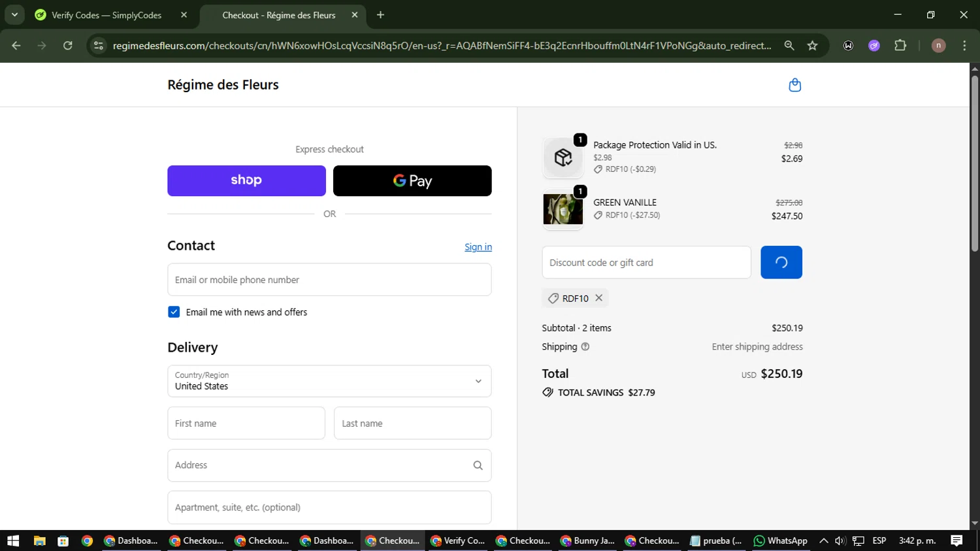The width and height of the screenshot is (980, 551).
Task: Click the Régime des Fleurs store title
Action: point(223,85)
